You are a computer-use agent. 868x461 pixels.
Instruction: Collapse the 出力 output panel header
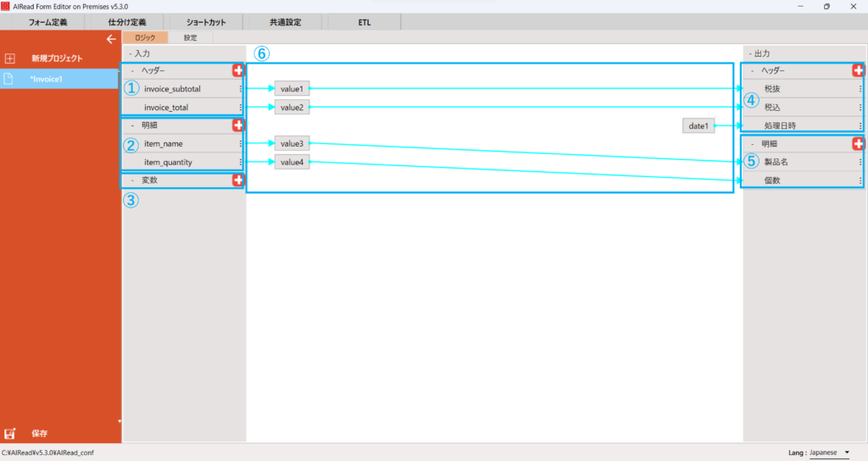click(x=750, y=53)
